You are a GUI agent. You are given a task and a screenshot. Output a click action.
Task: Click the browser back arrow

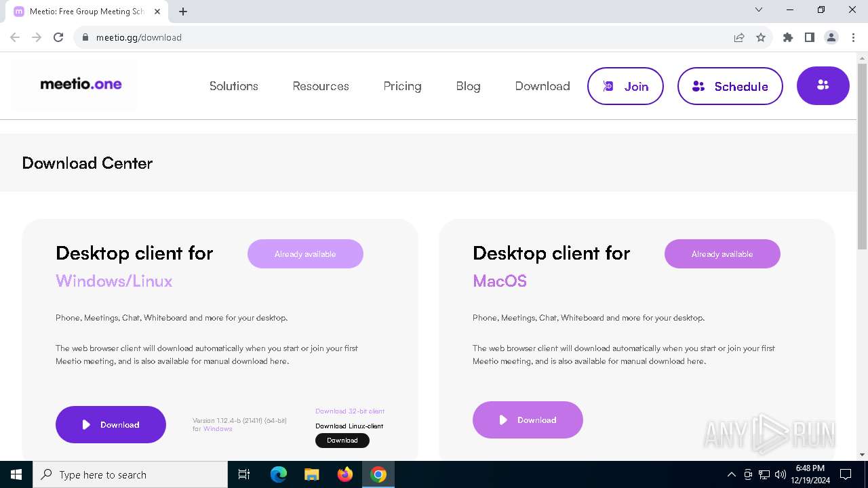pos(15,37)
